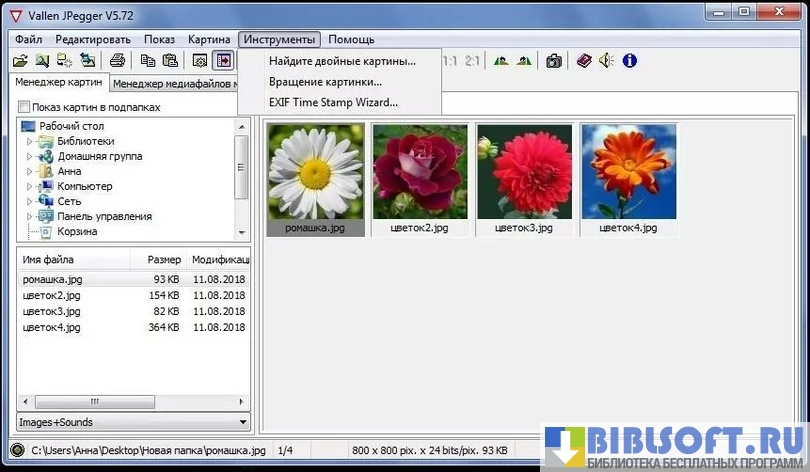The width and height of the screenshot is (810, 472).
Task: Choose 'EXIF Time Stamp Wizard...' from menu
Action: pos(333,102)
